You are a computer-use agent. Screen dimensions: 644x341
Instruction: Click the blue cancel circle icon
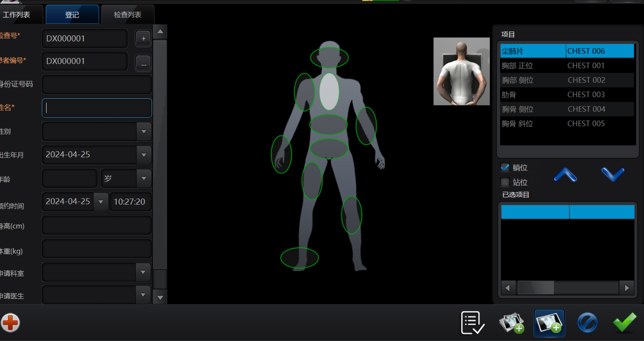point(587,323)
